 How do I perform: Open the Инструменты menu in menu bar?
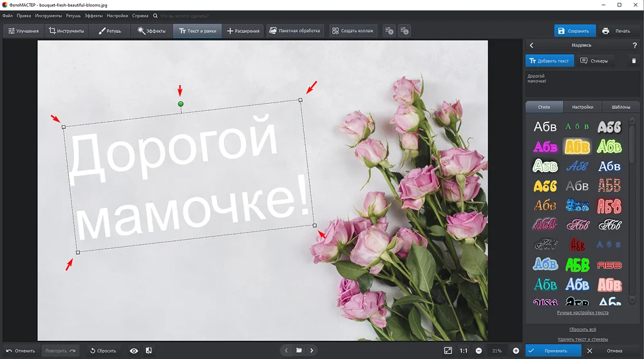click(48, 15)
